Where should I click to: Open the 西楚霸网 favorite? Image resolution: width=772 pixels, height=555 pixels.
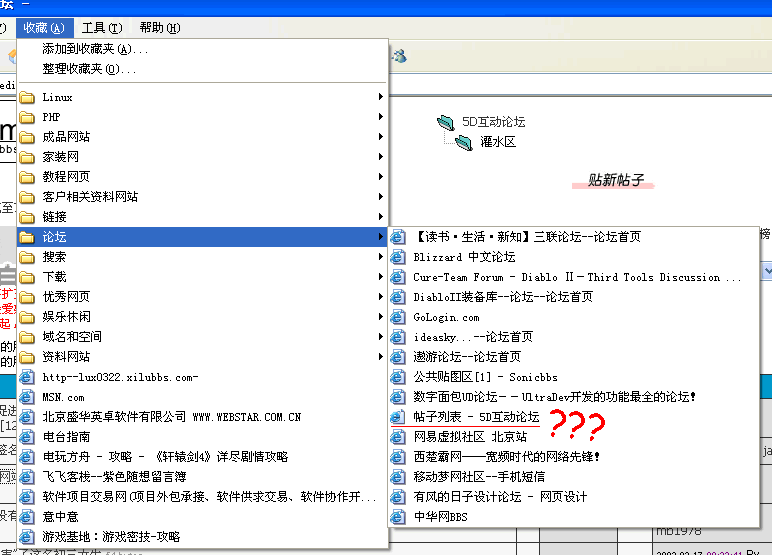click(574, 457)
